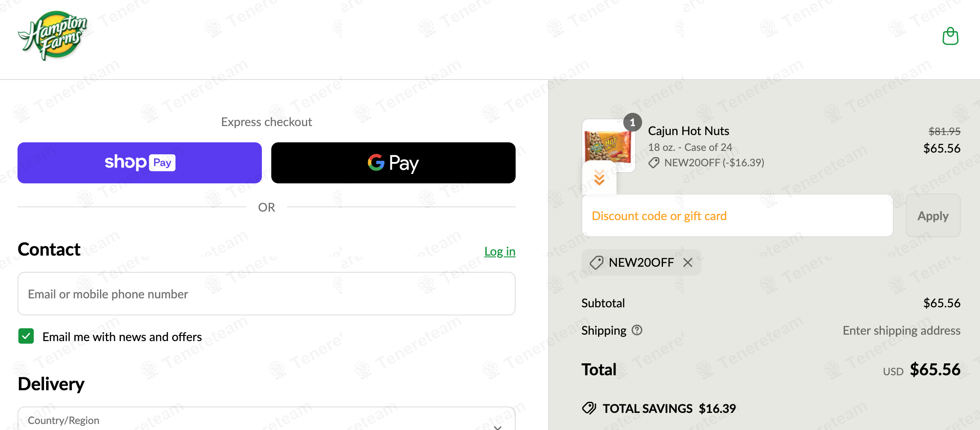Viewport: 980px width, 430px height.
Task: Open the shopping bag cart icon
Action: [x=950, y=36]
